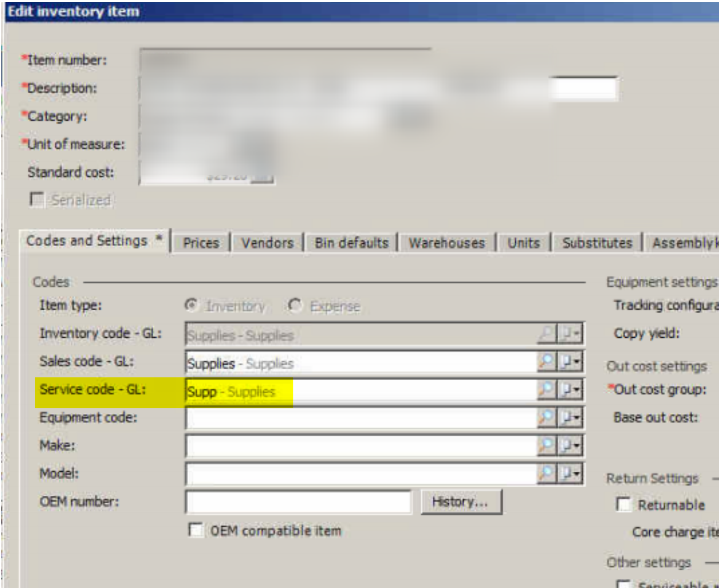Expand the Service code - GL dropdown arrow
719x588 pixels.
[x=570, y=390]
